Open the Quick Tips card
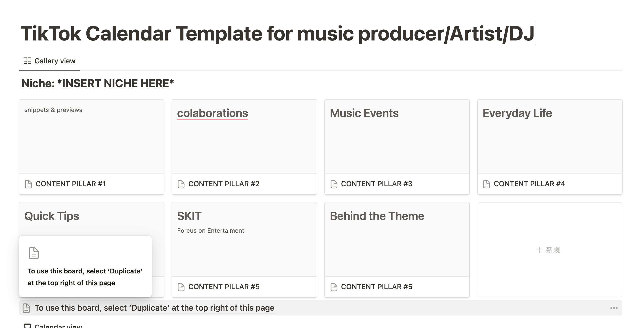644x328 pixels. (x=92, y=220)
